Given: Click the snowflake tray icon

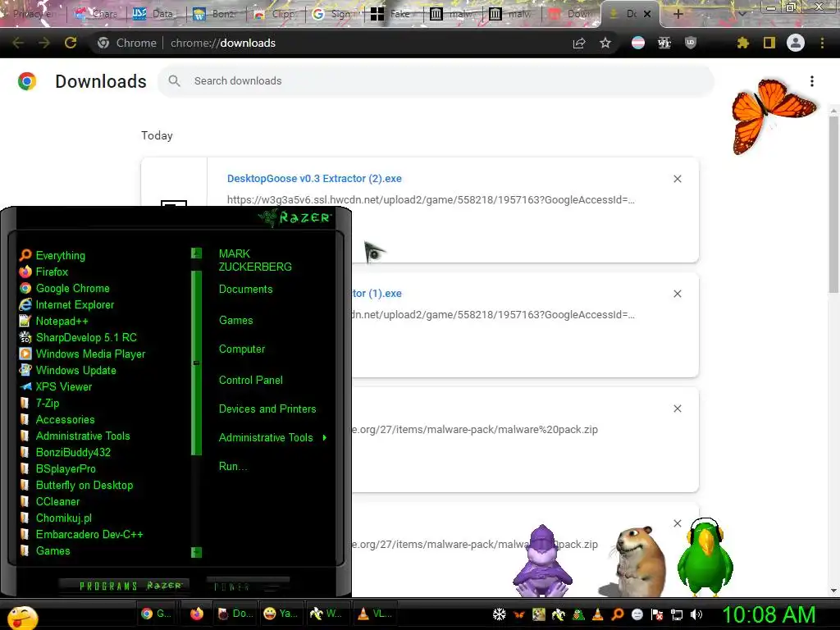Looking at the screenshot, I should point(500,614).
